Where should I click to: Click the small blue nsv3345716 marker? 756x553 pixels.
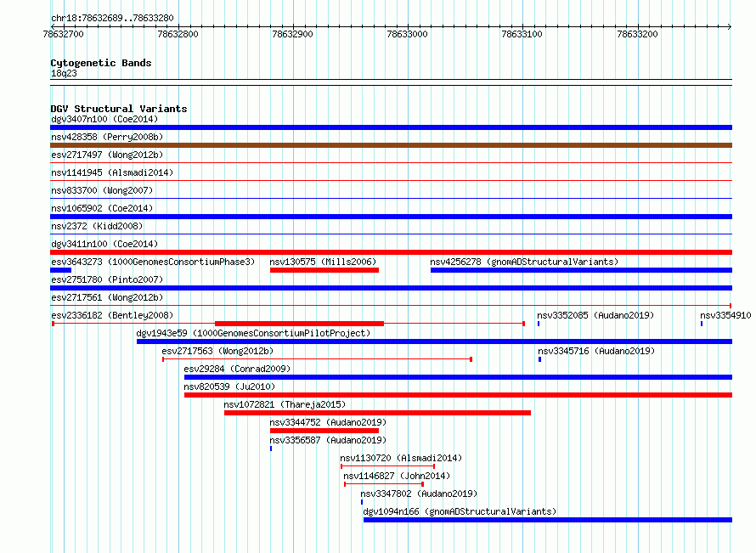tap(539, 359)
